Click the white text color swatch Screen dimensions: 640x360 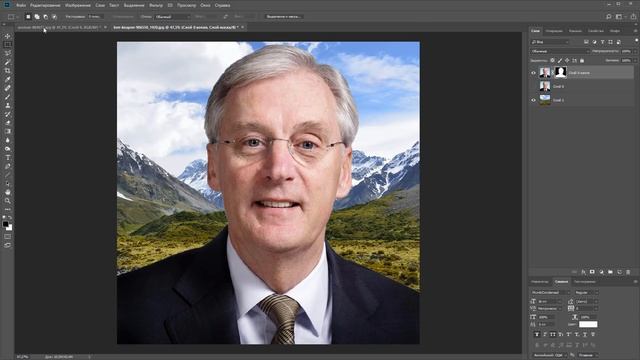(x=588, y=324)
